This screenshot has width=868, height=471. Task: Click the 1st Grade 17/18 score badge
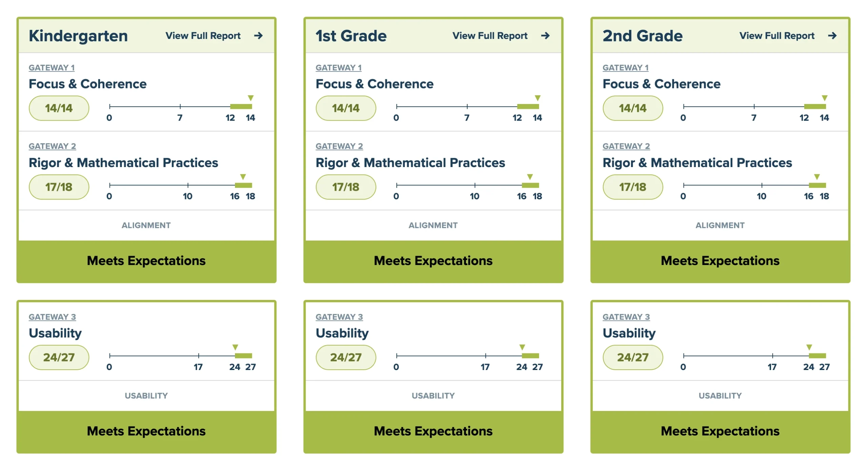[x=346, y=187]
